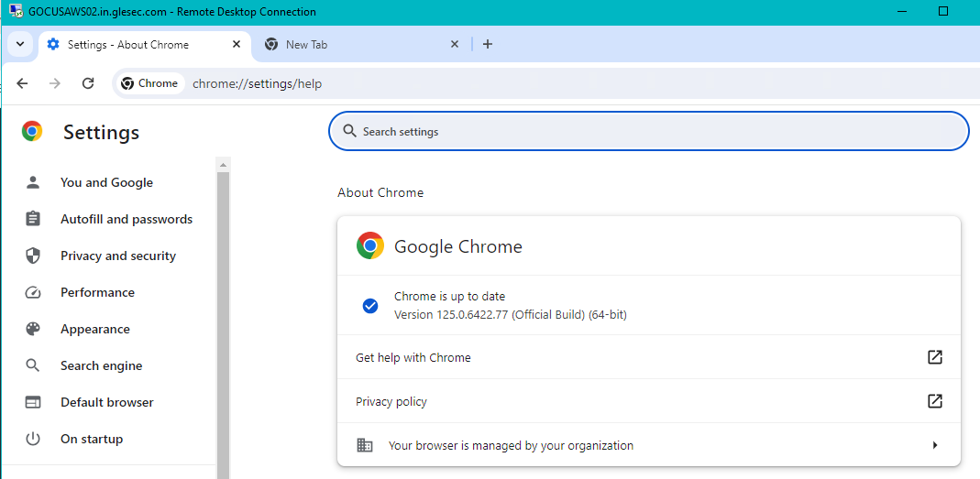Click the palette icon for Appearance

(x=32, y=329)
